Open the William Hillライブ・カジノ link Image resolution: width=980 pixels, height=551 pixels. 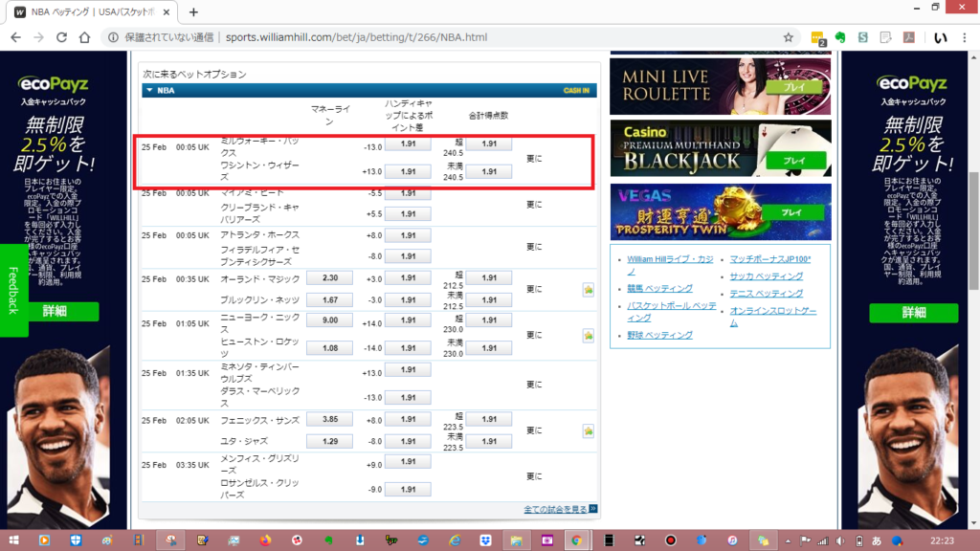pos(670,265)
